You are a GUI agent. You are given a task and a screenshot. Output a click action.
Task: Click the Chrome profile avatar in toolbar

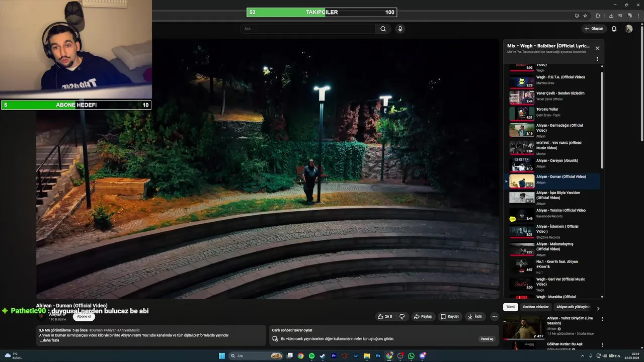pyautogui.click(x=628, y=16)
